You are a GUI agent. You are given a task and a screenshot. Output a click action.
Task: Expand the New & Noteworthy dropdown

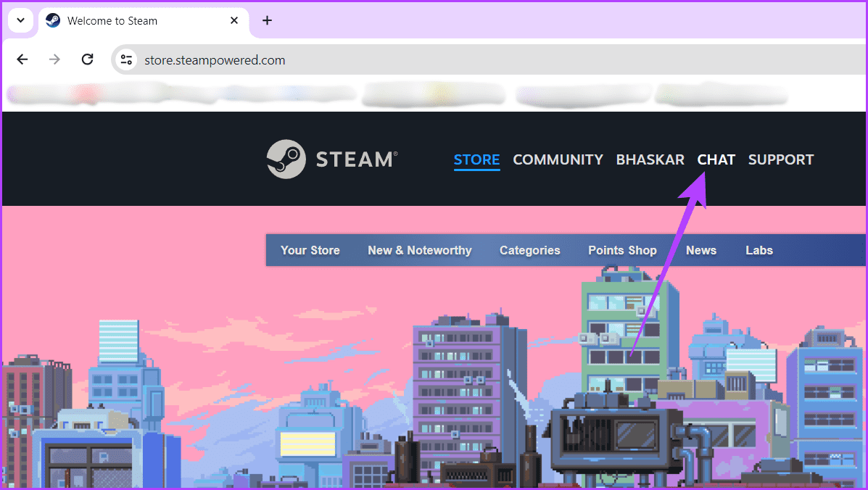(419, 250)
